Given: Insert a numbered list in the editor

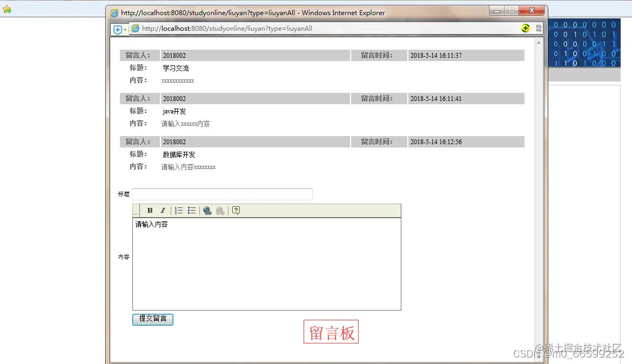Looking at the screenshot, I should pos(179,211).
